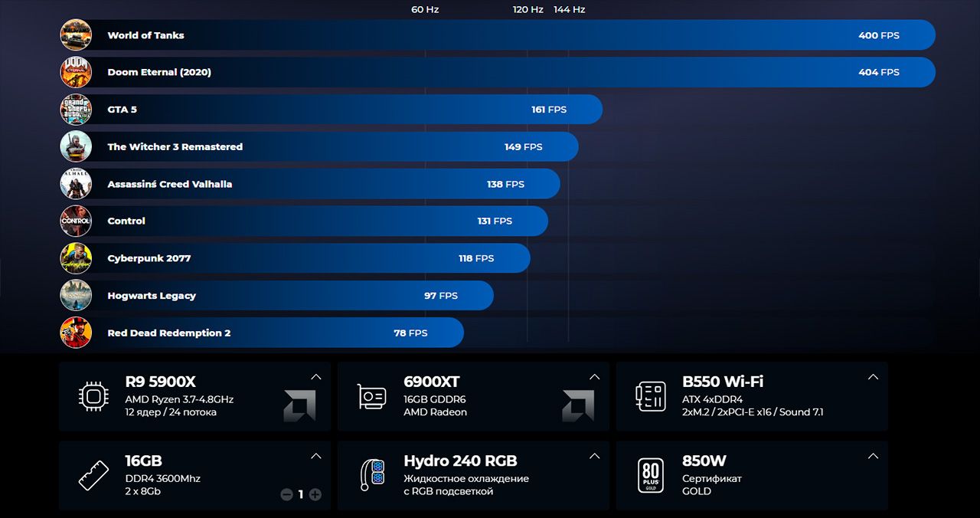The height and width of the screenshot is (518, 980).
Task: Click the 131 FPS value for Control
Action: click(x=495, y=221)
